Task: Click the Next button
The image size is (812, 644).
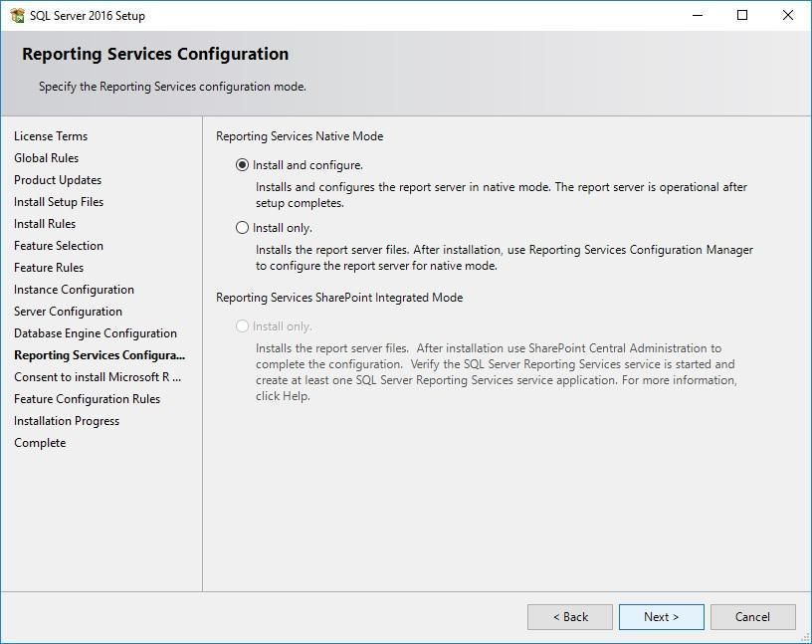Action: tap(661, 617)
